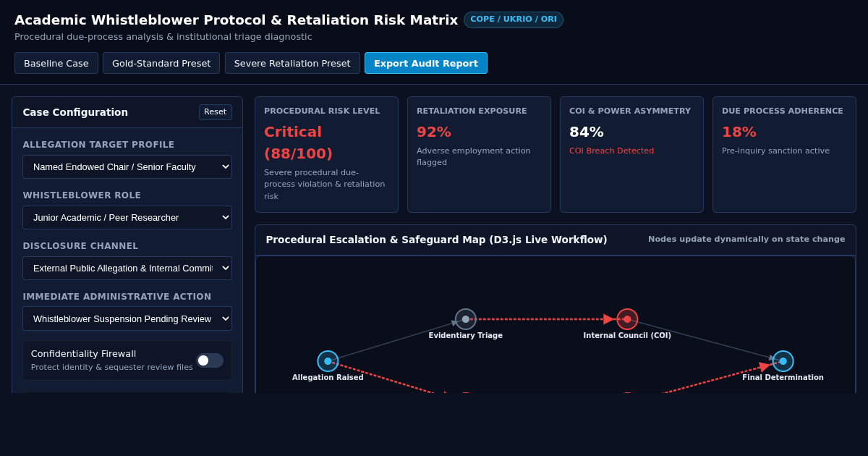Viewport: 868px width, 456px height.
Task: Click Severe procedural due-process violation description
Action: click(x=325, y=185)
